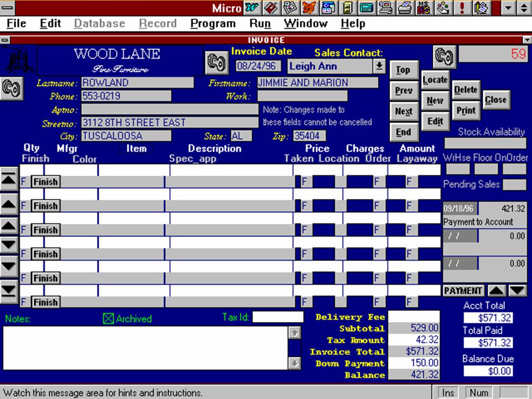
Task: Click the Locate button
Action: 436,80
